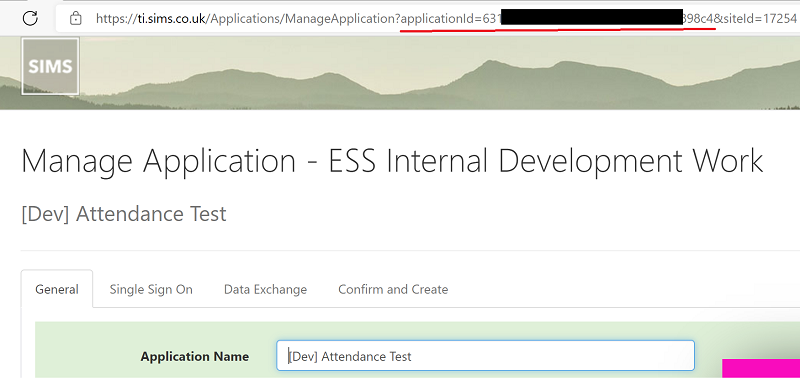Click the site security lock icon
Screen dimensions: 800x380
(x=76, y=19)
